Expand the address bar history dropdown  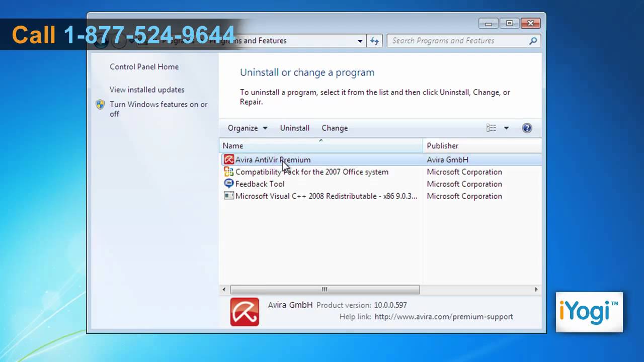click(x=360, y=41)
